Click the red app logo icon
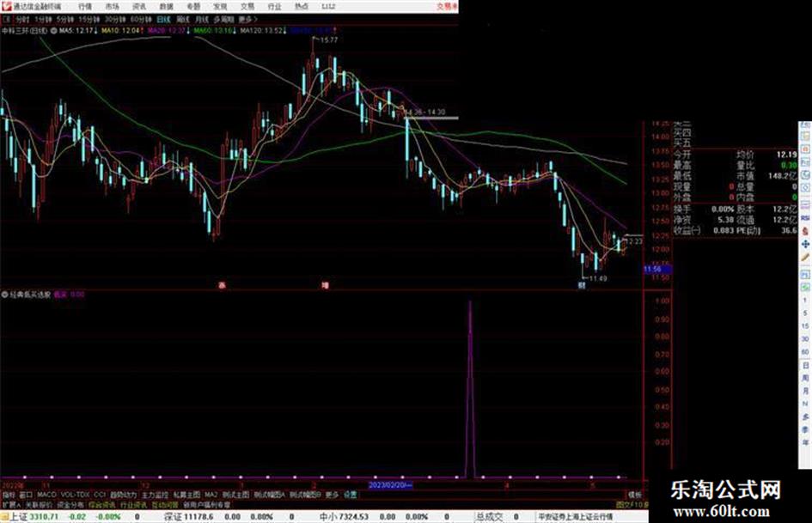The width and height of the screenshot is (812, 523). [x=6, y=6]
